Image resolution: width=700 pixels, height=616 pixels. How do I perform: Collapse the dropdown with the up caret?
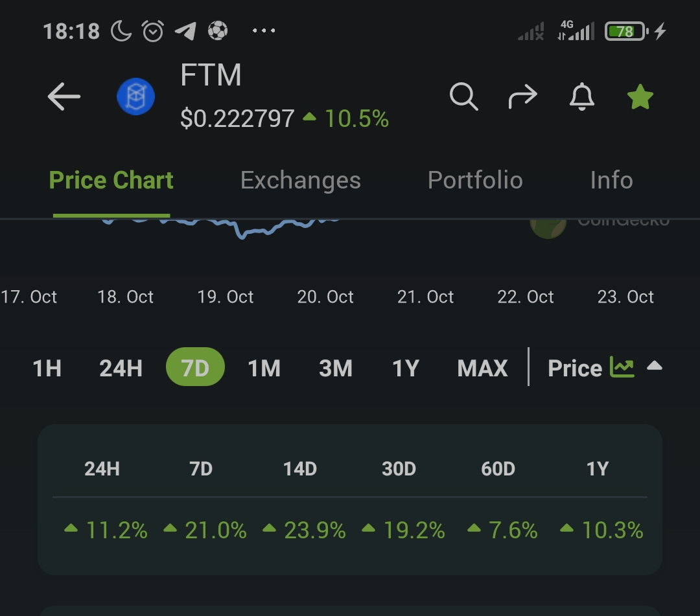(x=655, y=366)
